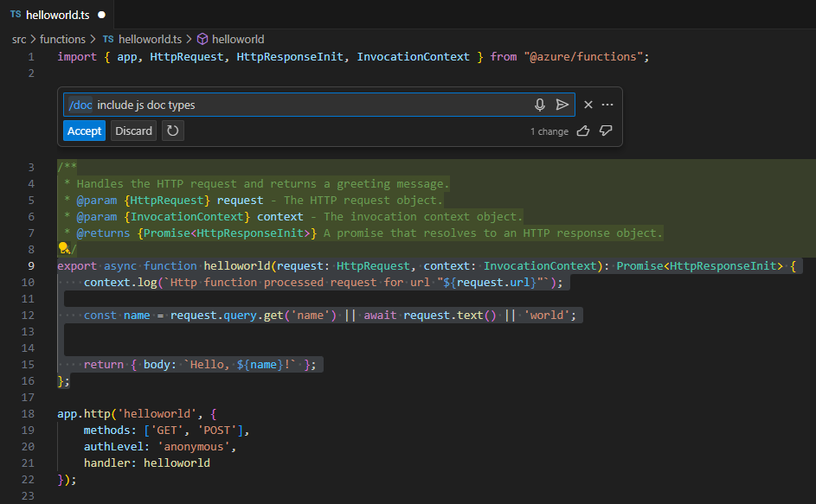Click the unsaved dot on helloworld.ts tab
Image resolution: width=816 pixels, height=504 pixels.
pyautogui.click(x=102, y=16)
